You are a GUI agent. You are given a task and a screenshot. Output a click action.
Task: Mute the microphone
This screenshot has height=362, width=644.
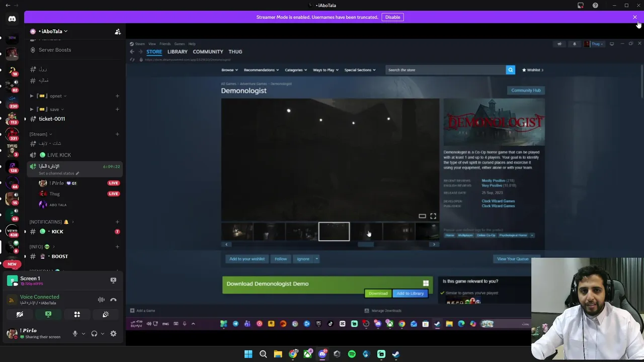[75, 333]
